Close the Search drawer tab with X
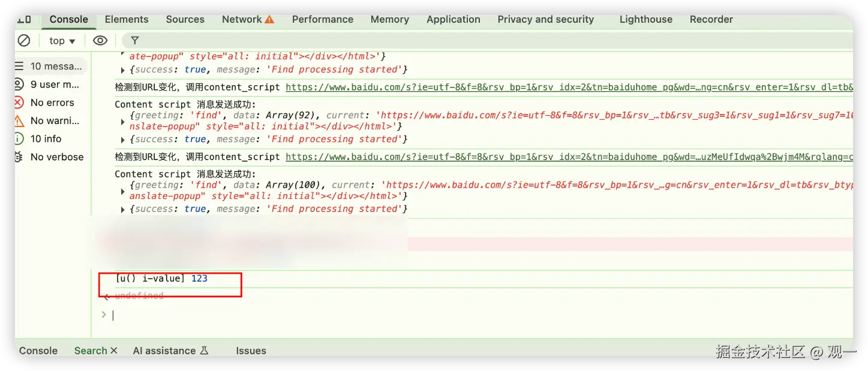868x371 pixels. [x=114, y=351]
